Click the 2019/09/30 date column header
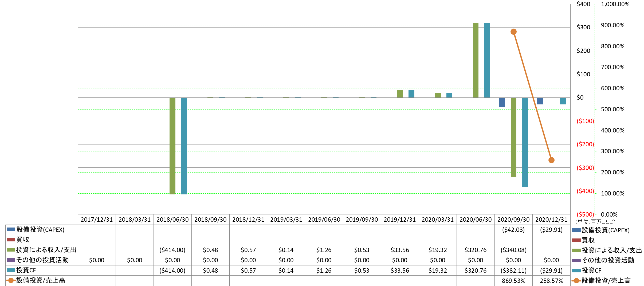The width and height of the screenshot is (644, 286). [x=362, y=220]
